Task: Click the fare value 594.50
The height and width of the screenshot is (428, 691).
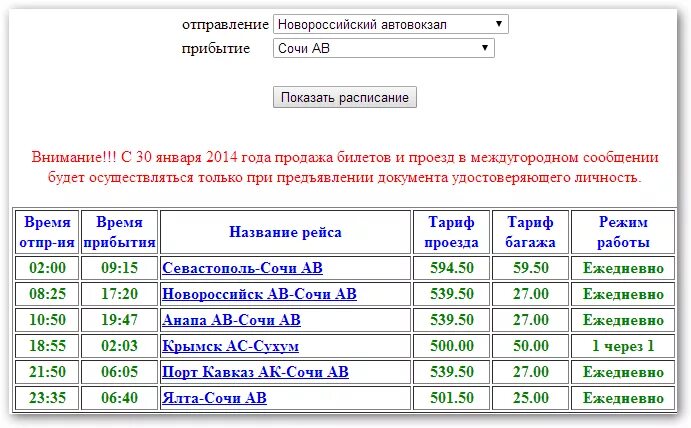Action: (452, 268)
